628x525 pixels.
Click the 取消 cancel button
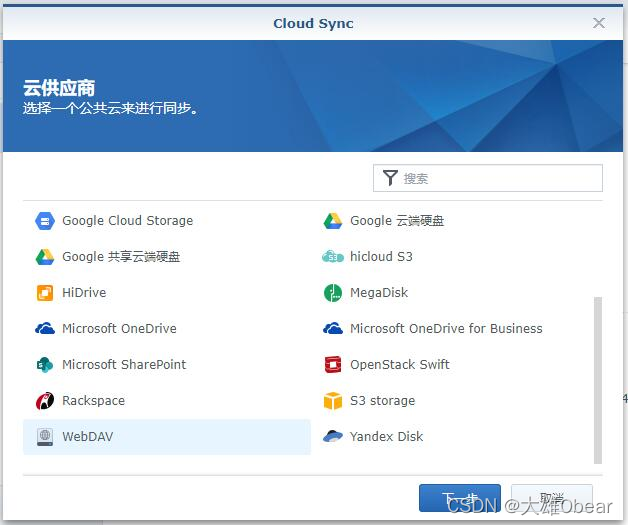(552, 498)
